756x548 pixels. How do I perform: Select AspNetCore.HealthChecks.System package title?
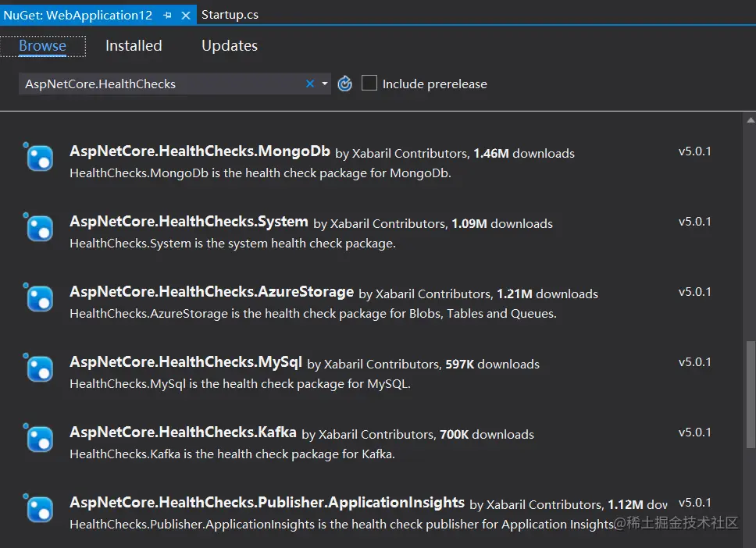coord(189,222)
